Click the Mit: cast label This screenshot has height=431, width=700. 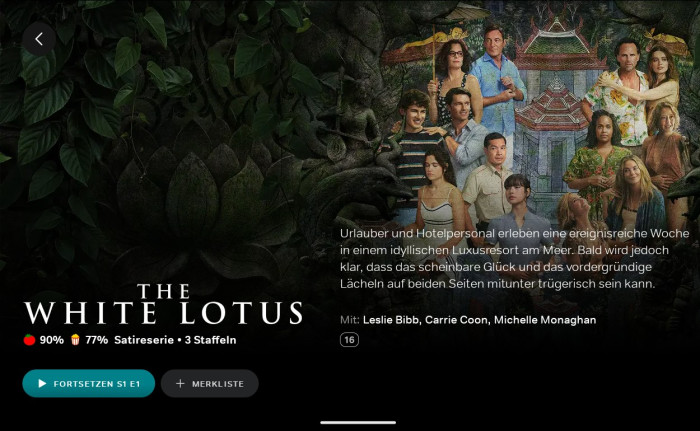tap(350, 320)
